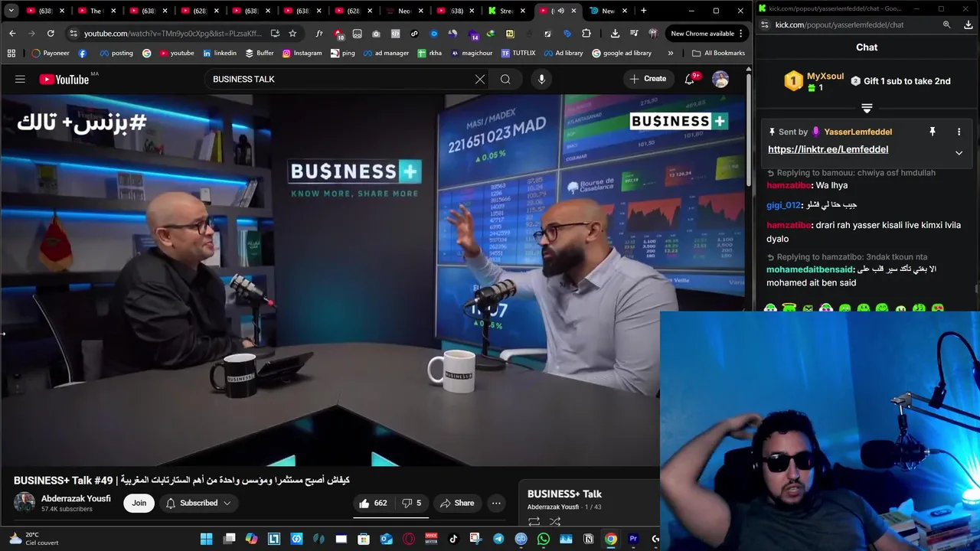The height and width of the screenshot is (551, 980).
Task: Open Telegram from the taskbar
Action: click(498, 540)
